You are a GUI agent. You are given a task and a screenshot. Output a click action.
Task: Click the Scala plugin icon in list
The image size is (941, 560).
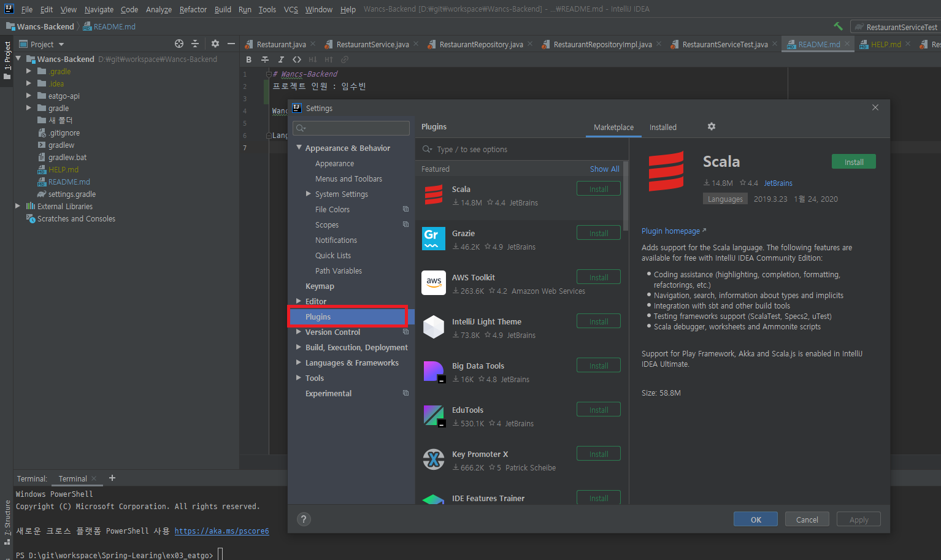pyautogui.click(x=434, y=195)
